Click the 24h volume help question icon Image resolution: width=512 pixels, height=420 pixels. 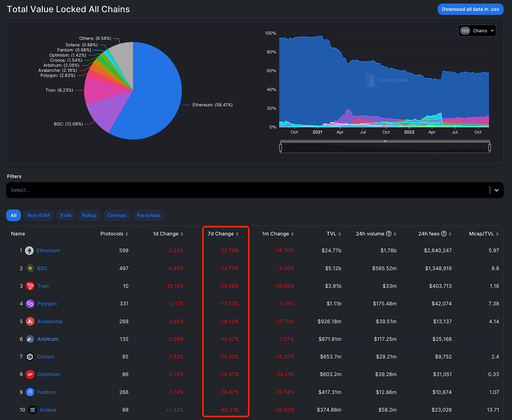tap(389, 234)
